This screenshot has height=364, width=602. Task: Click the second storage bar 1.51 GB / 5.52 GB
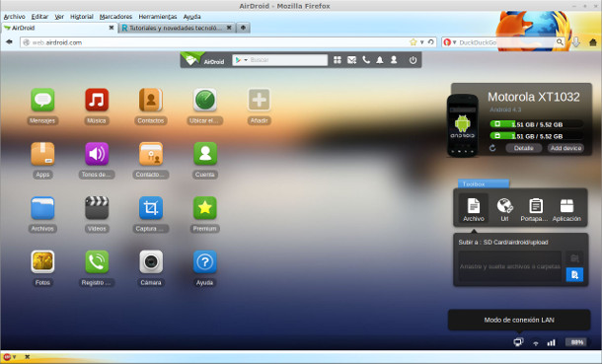pos(536,136)
